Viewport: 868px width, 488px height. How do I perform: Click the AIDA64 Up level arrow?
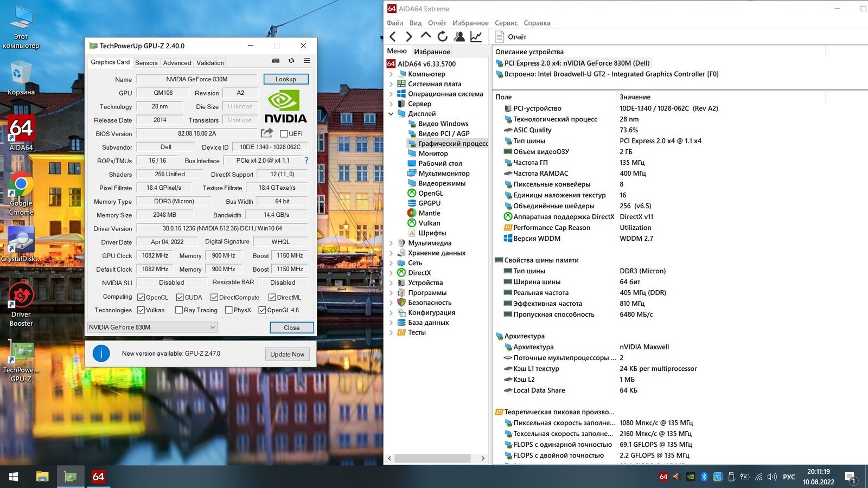click(426, 36)
